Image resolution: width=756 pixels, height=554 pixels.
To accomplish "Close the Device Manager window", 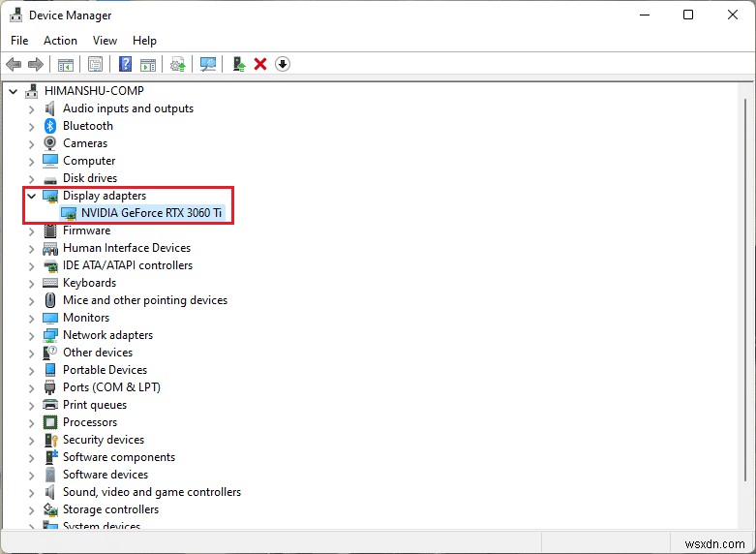I will pos(733,15).
